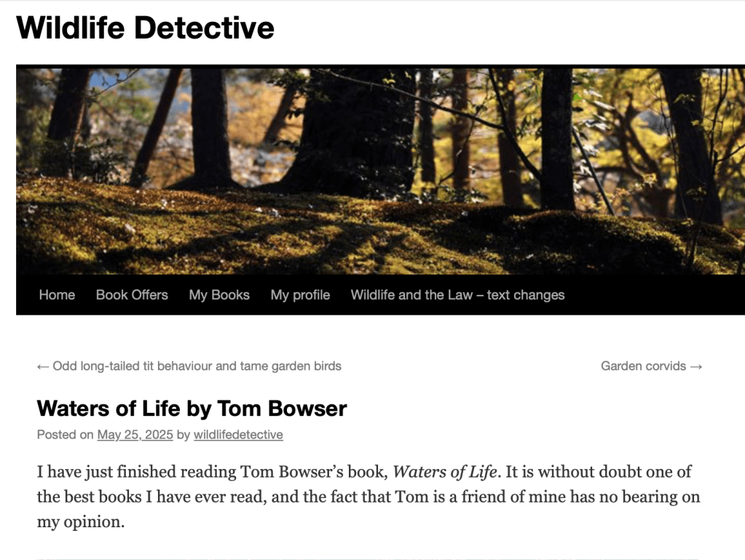Visit the wildlifedetective author link

pyautogui.click(x=238, y=435)
